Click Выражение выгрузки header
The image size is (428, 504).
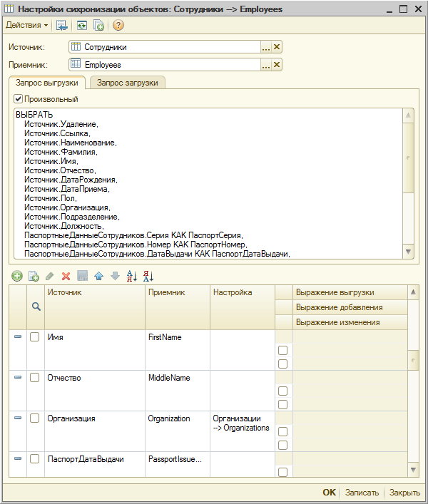click(x=350, y=292)
